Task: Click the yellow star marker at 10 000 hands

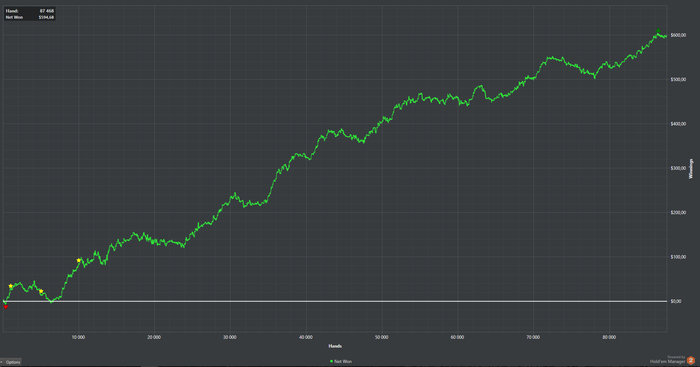Action: pyautogui.click(x=79, y=260)
